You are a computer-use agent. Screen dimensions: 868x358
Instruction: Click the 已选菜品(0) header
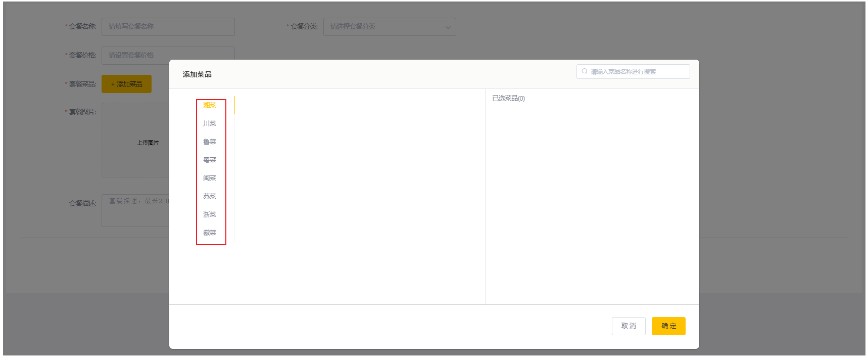pos(508,99)
